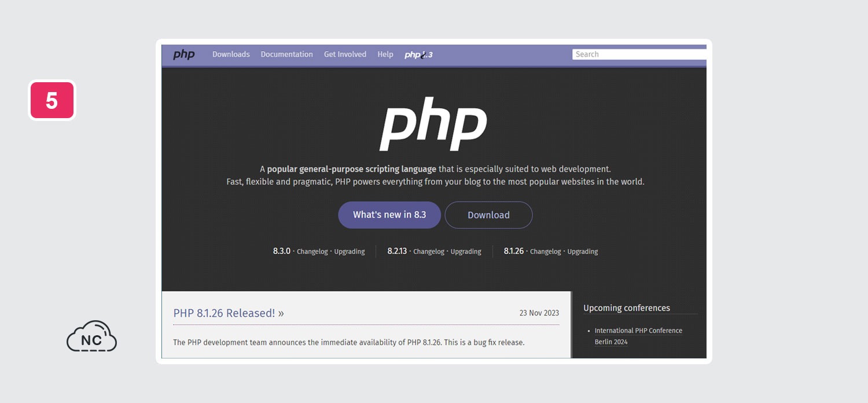Viewport: 868px width, 403px height.
Task: Open the Changelog link for 8.2.13
Action: pos(429,252)
